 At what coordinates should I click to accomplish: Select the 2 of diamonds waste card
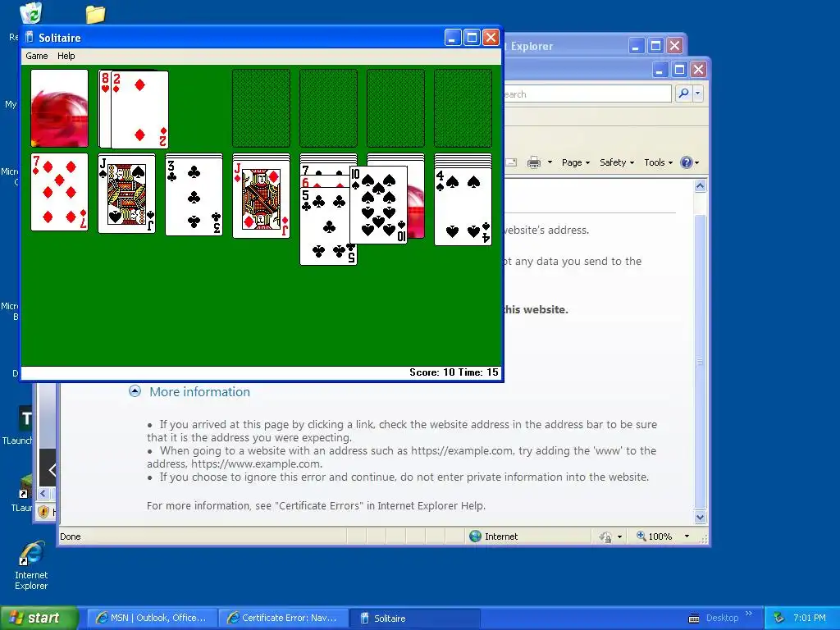coord(139,109)
